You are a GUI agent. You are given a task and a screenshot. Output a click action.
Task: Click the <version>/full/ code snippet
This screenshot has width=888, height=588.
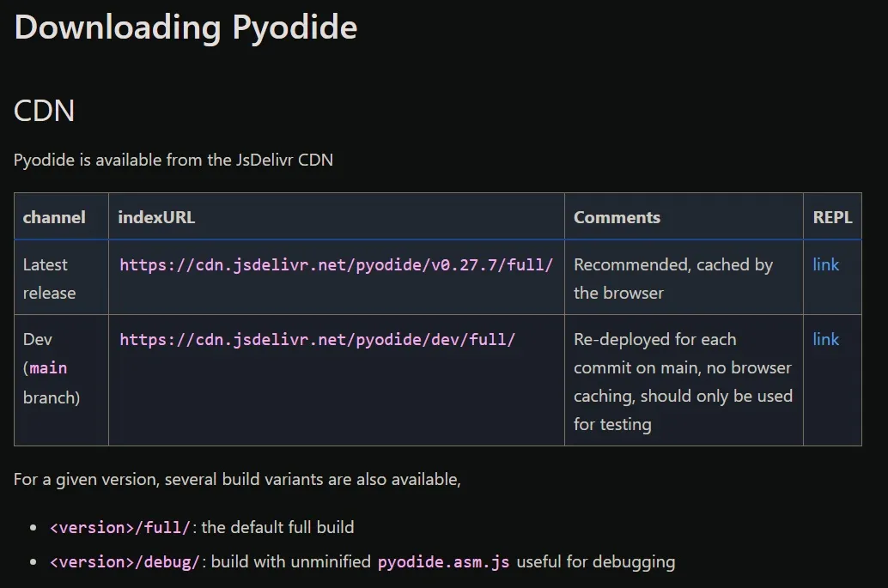119,527
